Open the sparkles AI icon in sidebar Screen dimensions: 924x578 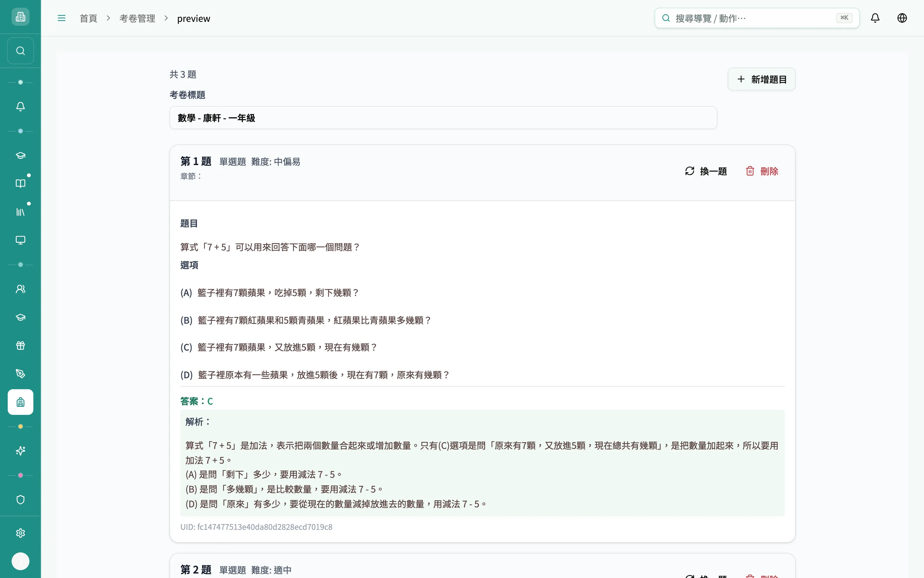click(20, 451)
